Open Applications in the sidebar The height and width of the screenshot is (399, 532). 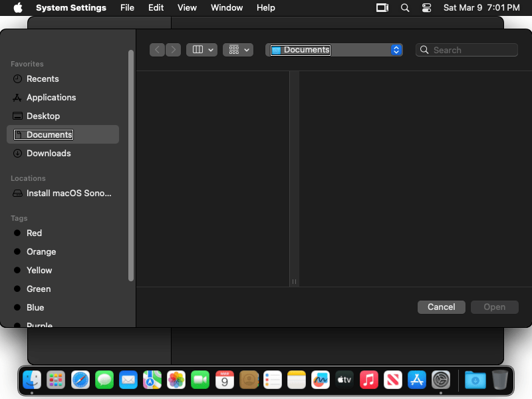click(51, 97)
